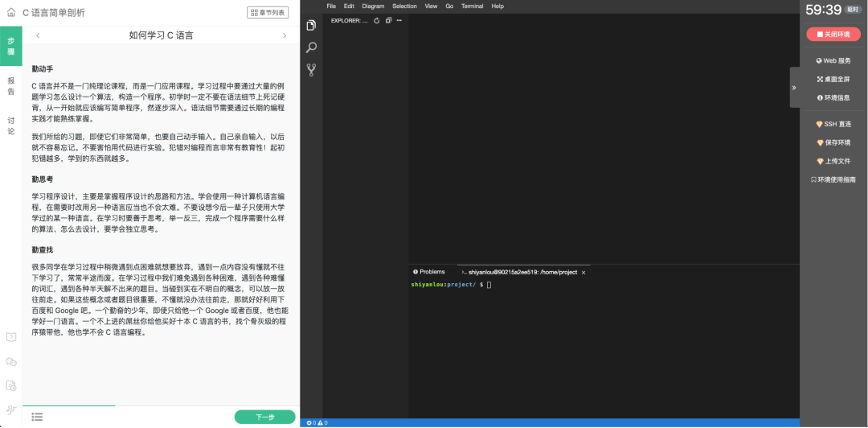Image resolution: width=868 pixels, height=428 pixels.
Task: Click the EXPLORER panel title
Action: [x=350, y=20]
